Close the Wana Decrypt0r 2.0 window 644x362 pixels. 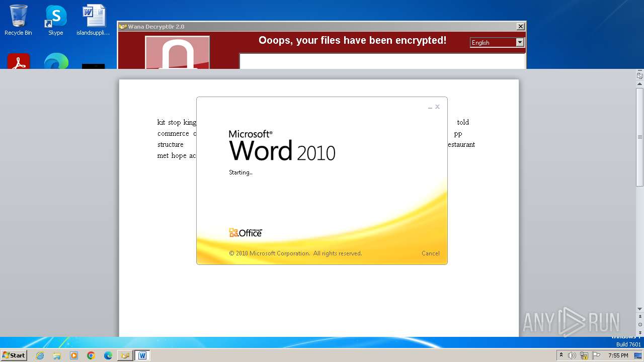coord(521,27)
